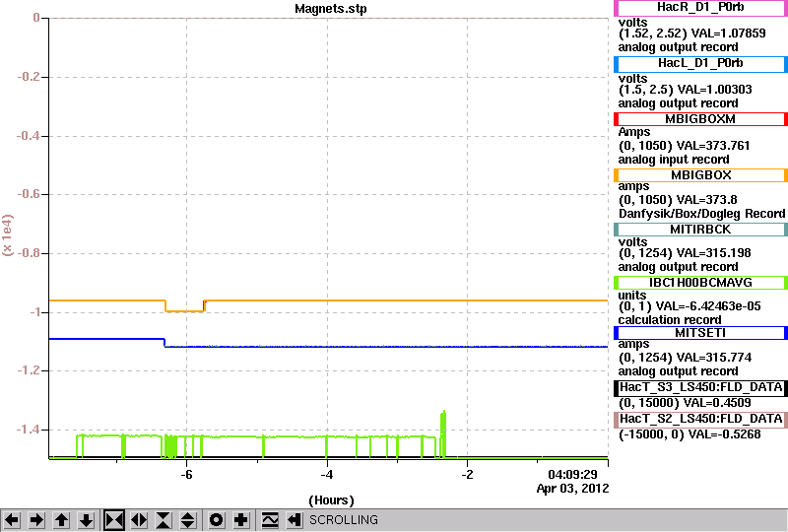
Task: Click the -2 hours tick label
Action: [467, 475]
